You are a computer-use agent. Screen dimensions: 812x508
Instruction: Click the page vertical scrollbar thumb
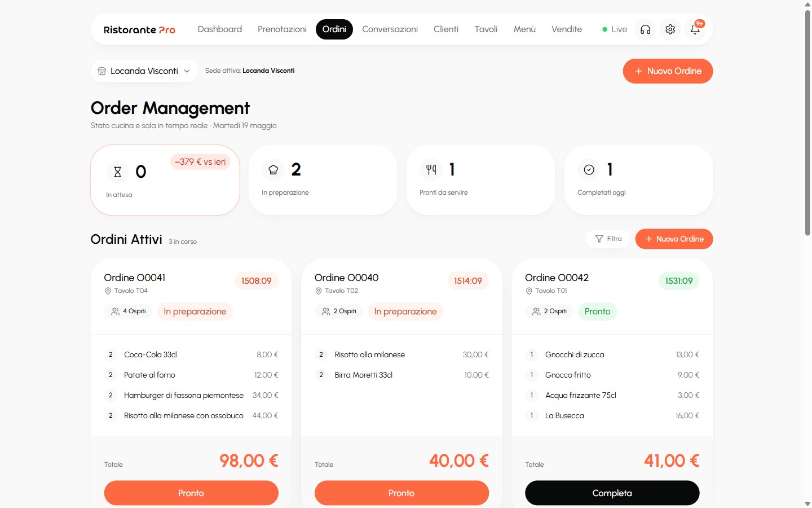point(807,122)
